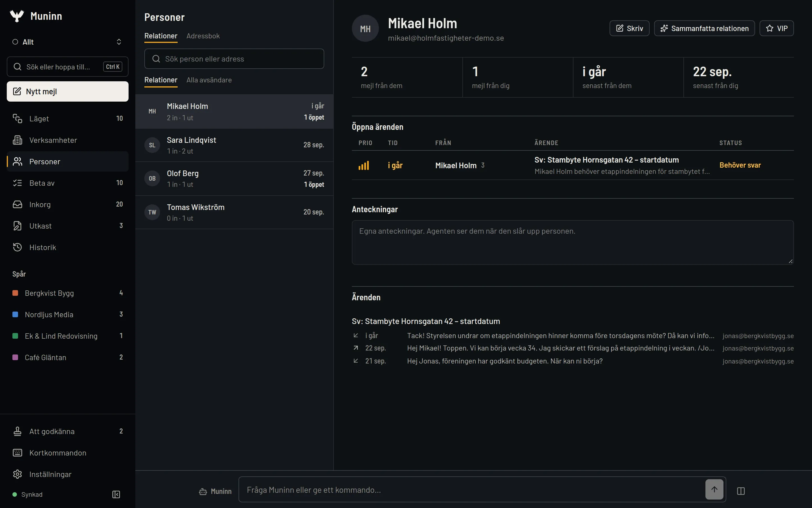
Task: Open the 22 sep. outgoing message row
Action: coord(572,348)
